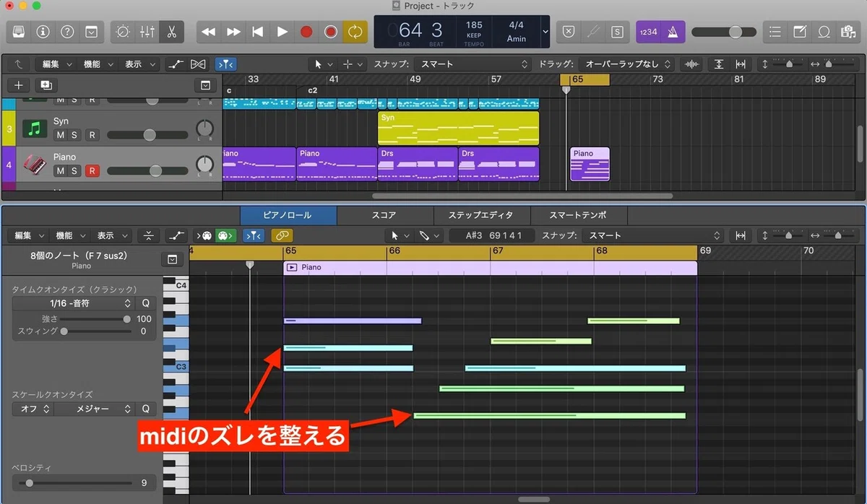Open tracks area 表示 menu
This screenshot has height=504, width=867.
click(138, 64)
